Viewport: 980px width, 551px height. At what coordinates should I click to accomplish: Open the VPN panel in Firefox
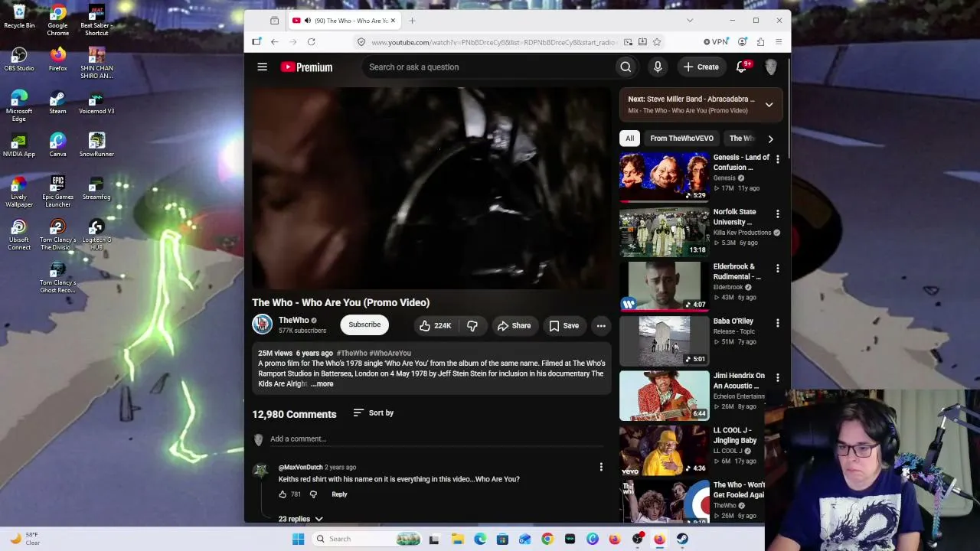717,42
